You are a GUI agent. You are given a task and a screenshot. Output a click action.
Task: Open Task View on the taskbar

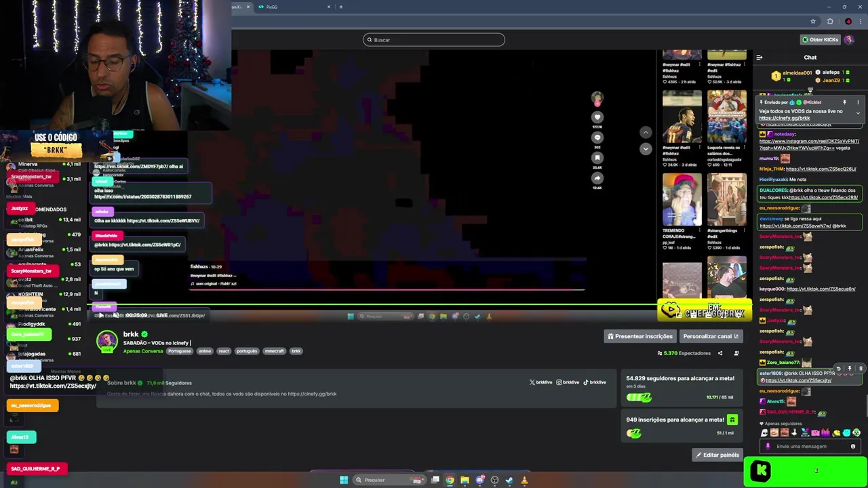435,480
